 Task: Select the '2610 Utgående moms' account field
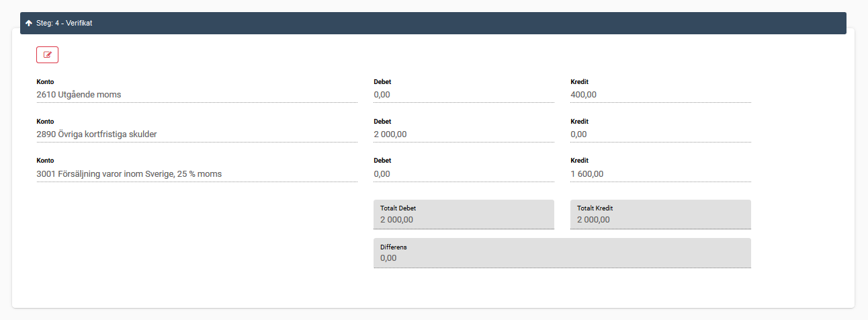pyautogui.click(x=196, y=95)
